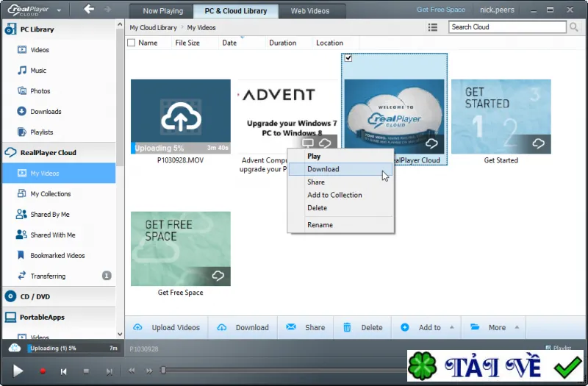Open the Transferring list
This screenshot has height=386, width=588.
click(x=59, y=276)
